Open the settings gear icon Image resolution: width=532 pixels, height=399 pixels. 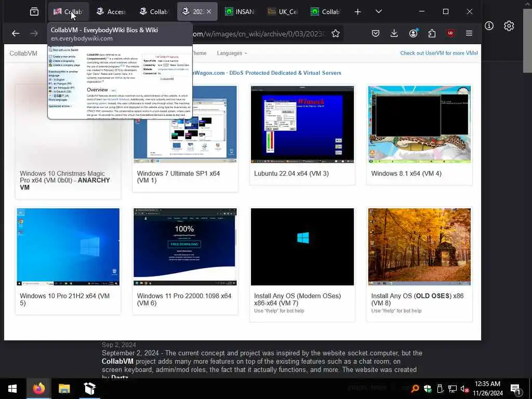coord(509,26)
